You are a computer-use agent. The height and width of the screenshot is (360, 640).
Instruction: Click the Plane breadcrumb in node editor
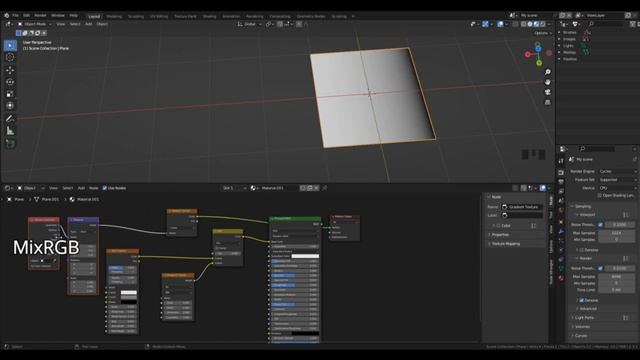click(16, 200)
